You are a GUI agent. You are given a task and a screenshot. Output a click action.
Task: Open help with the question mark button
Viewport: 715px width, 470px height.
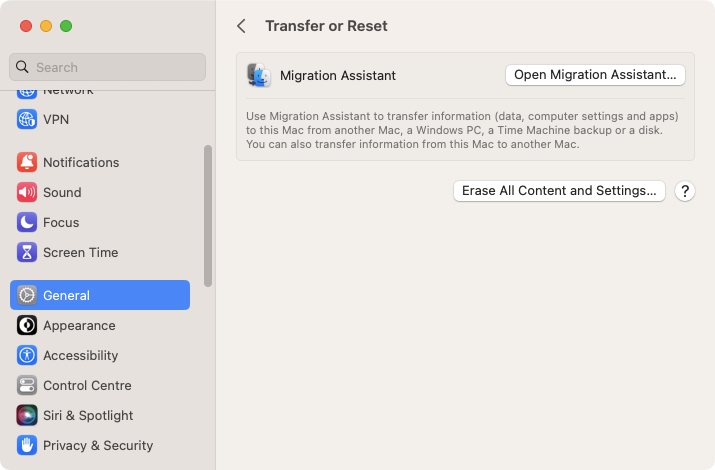coord(685,191)
